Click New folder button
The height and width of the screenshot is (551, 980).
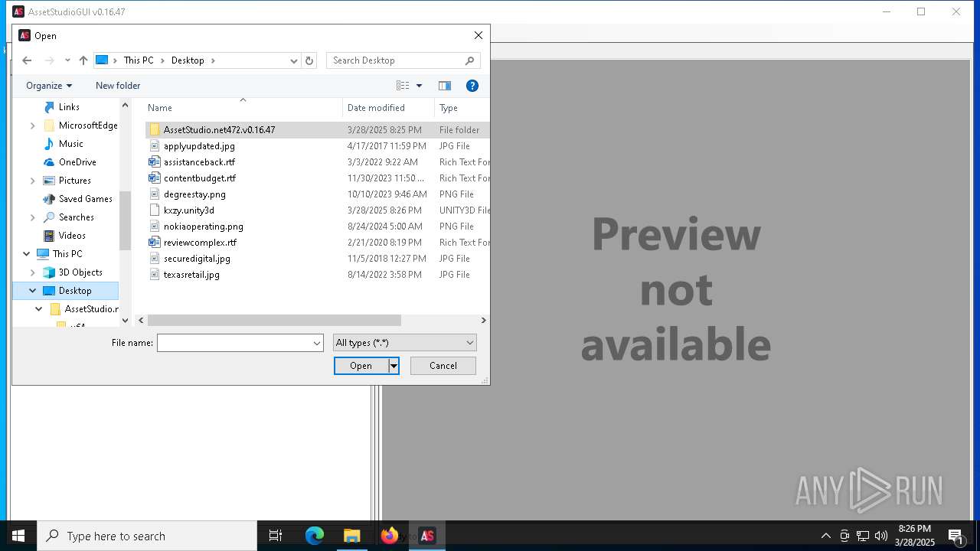118,86
